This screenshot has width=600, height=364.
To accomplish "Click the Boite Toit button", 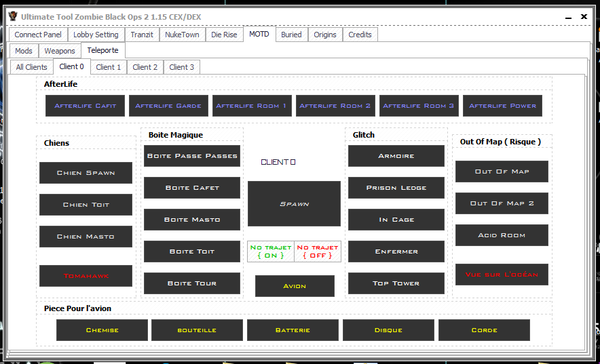I will coord(192,251).
